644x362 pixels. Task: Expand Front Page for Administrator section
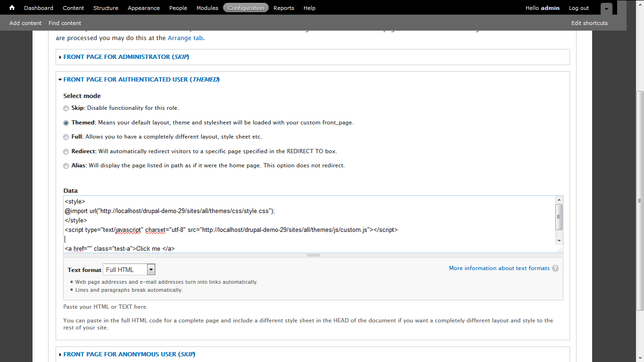click(x=126, y=57)
